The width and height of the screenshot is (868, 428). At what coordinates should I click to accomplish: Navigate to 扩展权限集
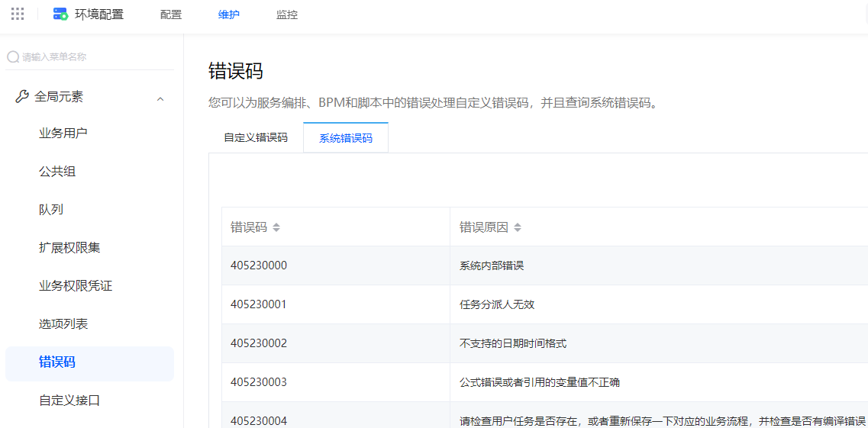69,248
